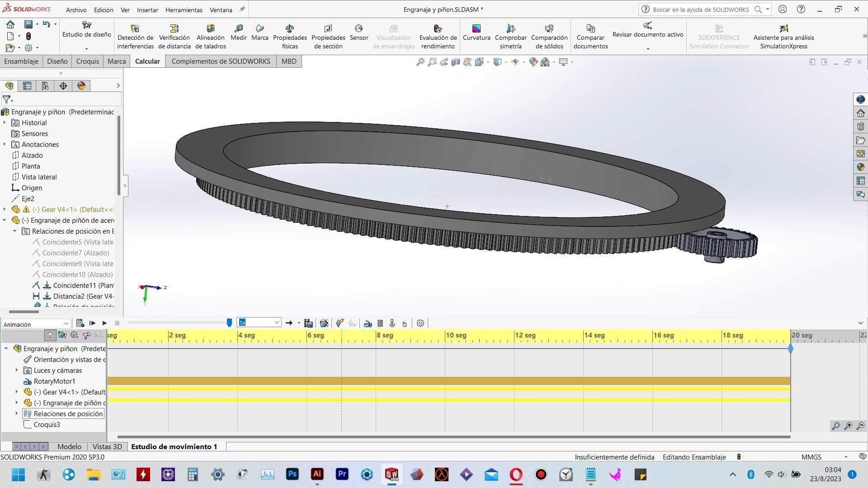Viewport: 868px width, 488px height.
Task: Open the Herramientas menu
Action: point(184,9)
